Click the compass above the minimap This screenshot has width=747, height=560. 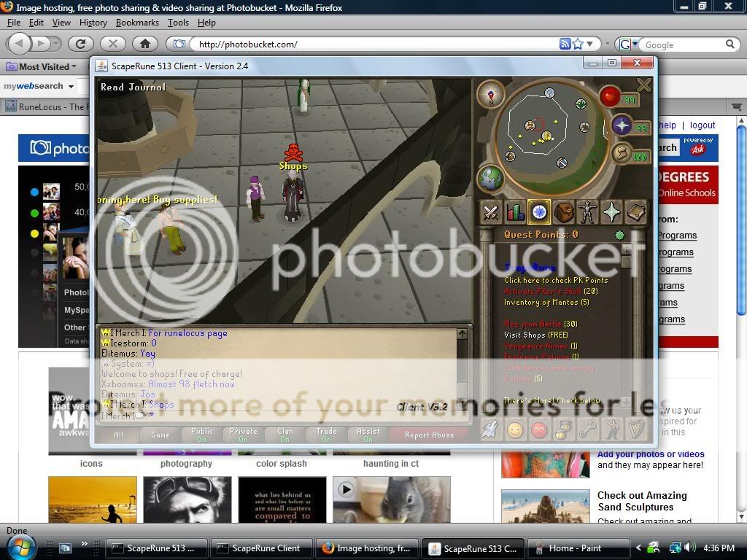pyautogui.click(x=490, y=94)
